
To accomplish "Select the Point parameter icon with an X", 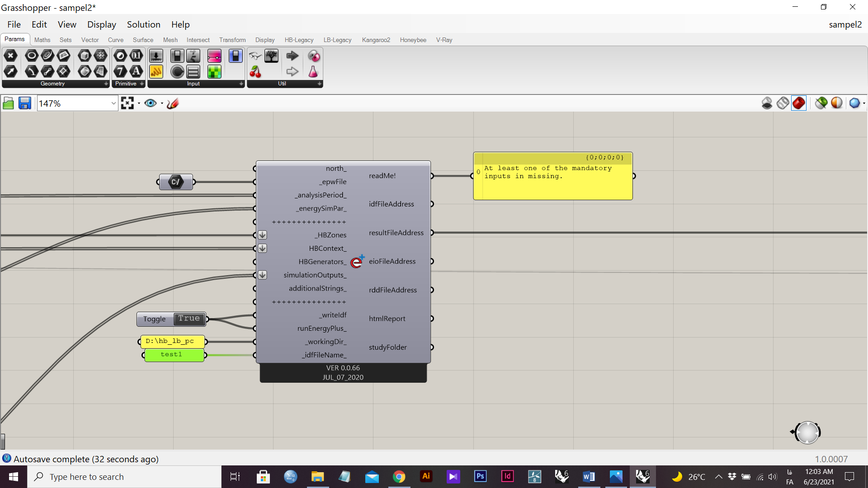I will tap(10, 56).
